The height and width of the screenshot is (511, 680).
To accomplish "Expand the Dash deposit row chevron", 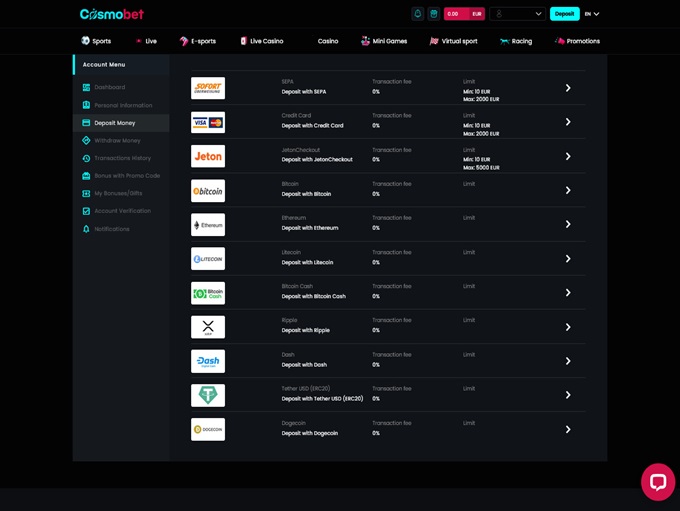I will tap(568, 361).
